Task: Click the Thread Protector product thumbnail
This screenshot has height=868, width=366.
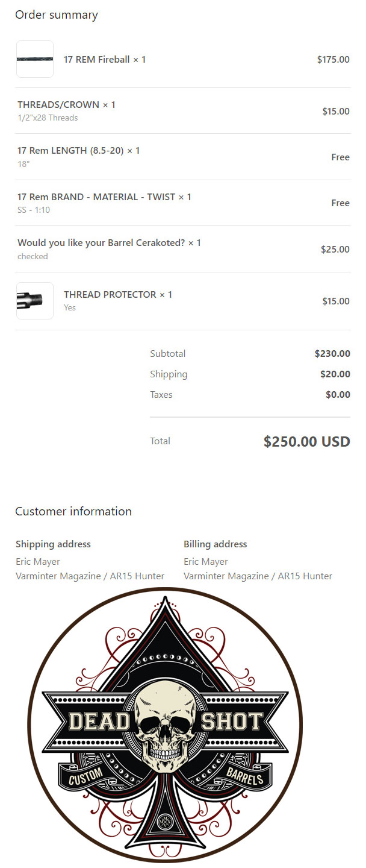Action: (35, 301)
